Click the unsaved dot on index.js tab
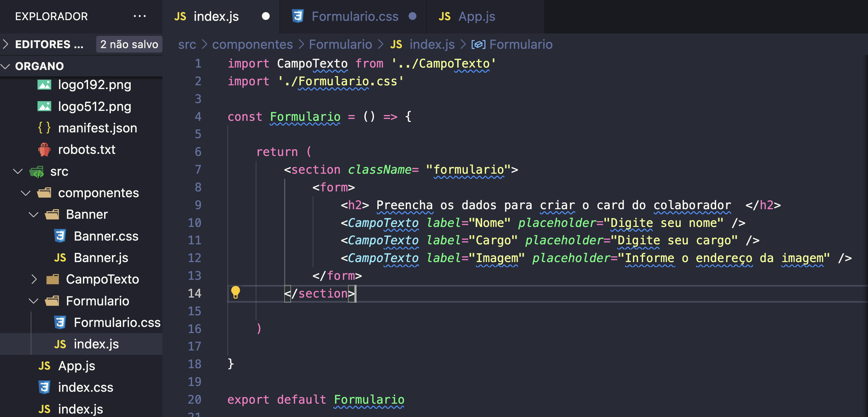Viewport: 868px width, 417px height. point(265,16)
